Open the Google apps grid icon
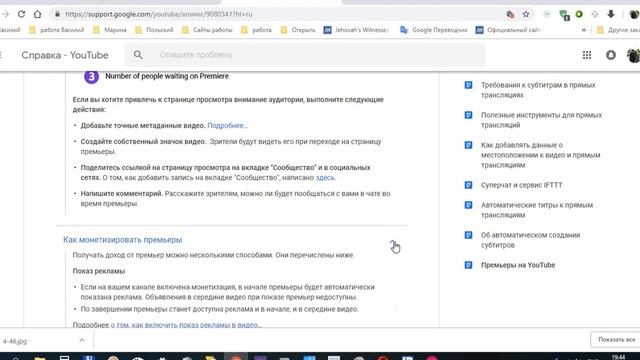The image size is (640, 360). click(587, 55)
